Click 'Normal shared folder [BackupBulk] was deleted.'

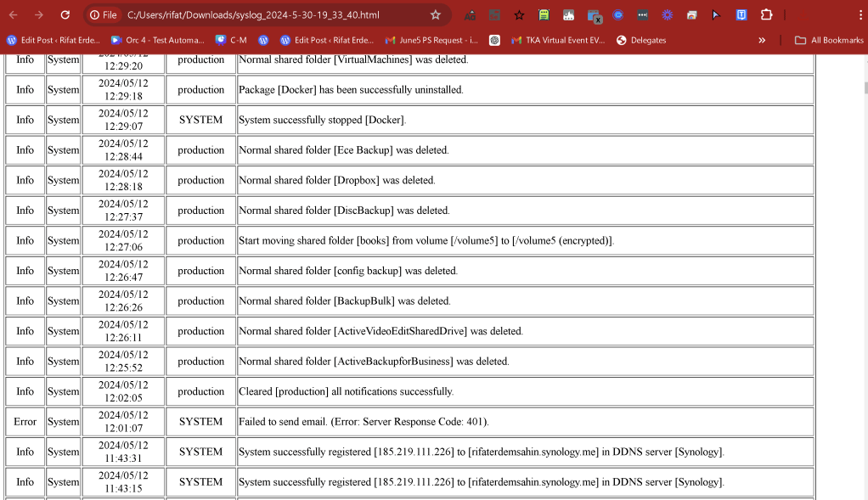point(345,301)
